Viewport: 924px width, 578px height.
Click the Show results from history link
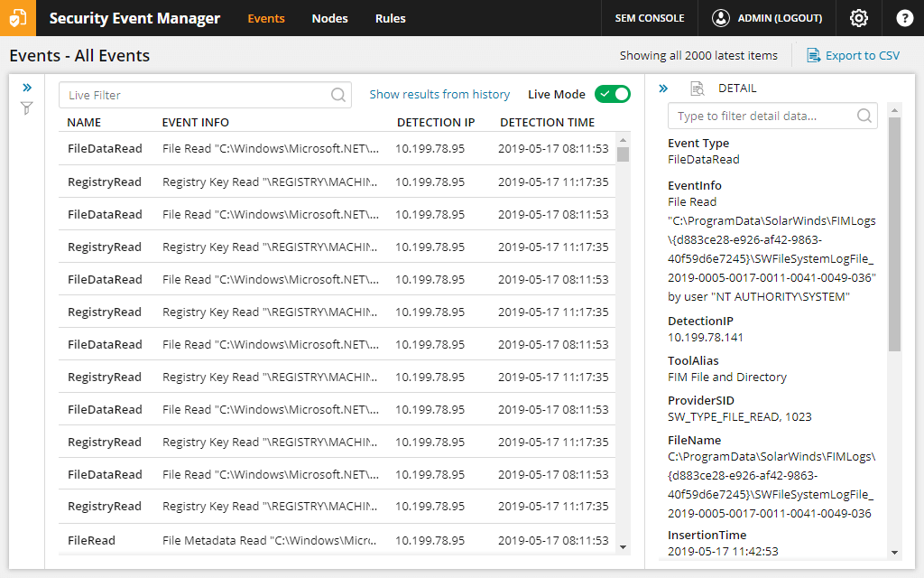pos(439,94)
